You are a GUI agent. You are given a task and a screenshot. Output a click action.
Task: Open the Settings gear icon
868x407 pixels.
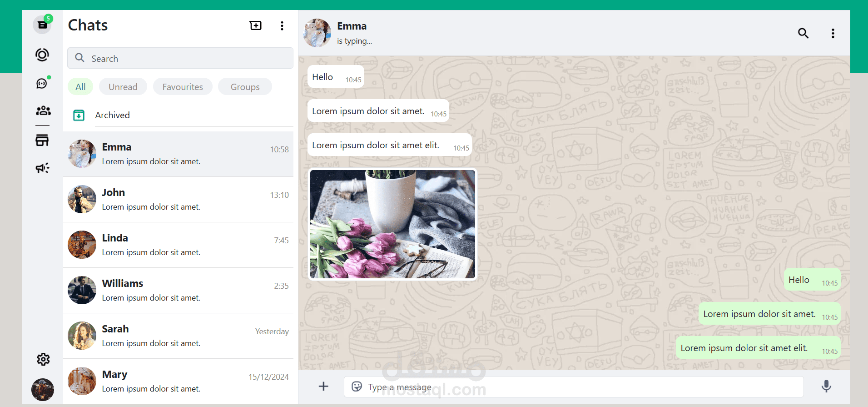(43, 359)
